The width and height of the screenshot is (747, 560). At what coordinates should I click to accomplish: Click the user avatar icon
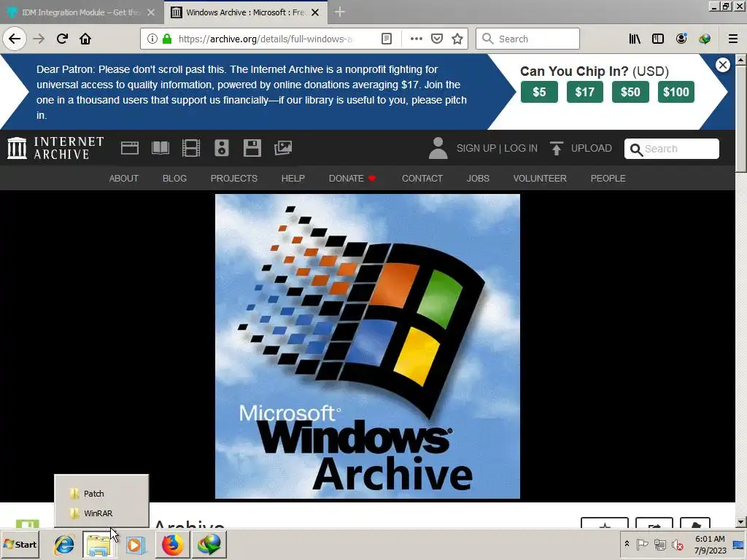point(438,148)
